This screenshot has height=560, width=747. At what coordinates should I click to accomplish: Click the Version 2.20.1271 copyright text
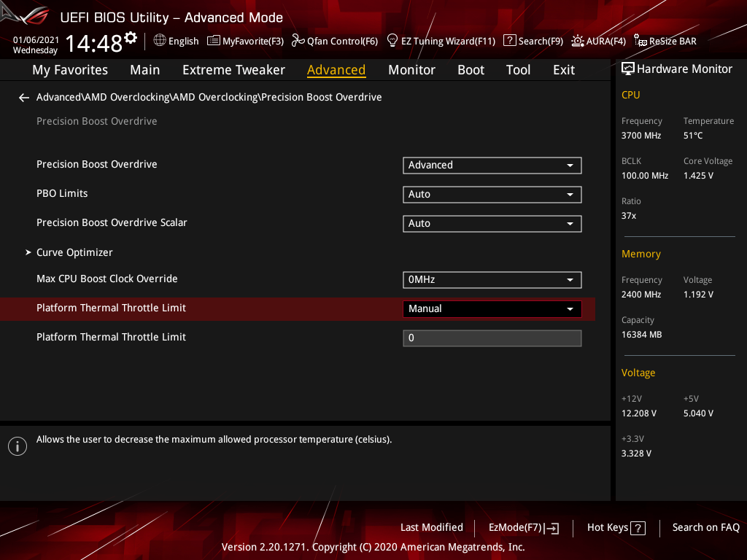tap(373, 547)
